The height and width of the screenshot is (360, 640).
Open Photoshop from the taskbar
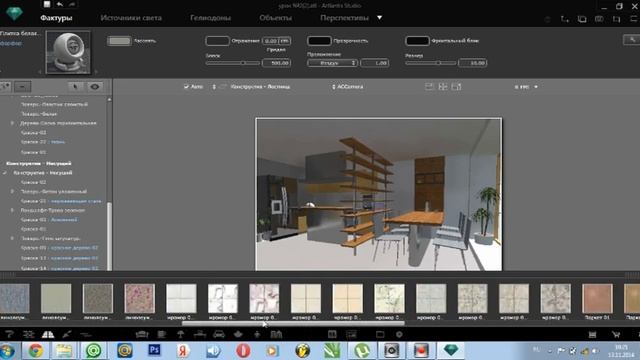tap(154, 350)
